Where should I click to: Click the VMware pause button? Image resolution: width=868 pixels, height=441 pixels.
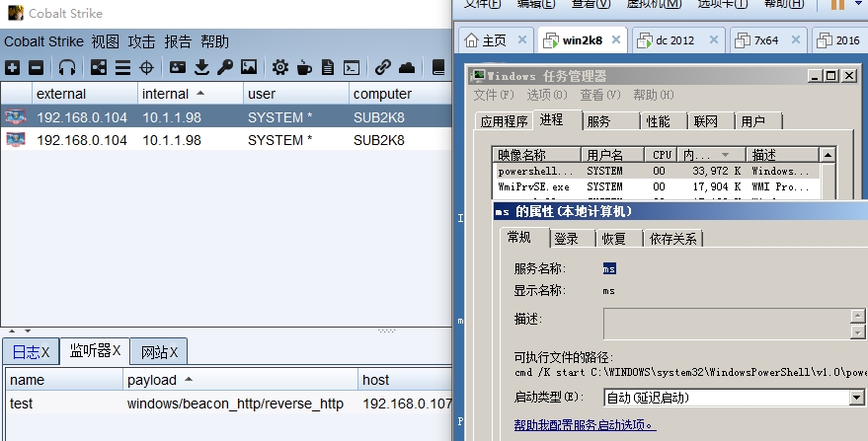tap(837, 5)
